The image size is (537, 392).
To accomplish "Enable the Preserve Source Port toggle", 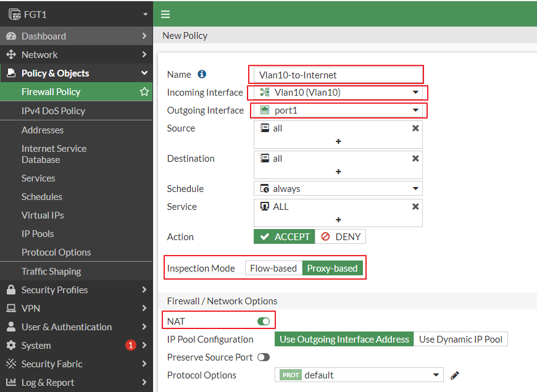I will 264,357.
